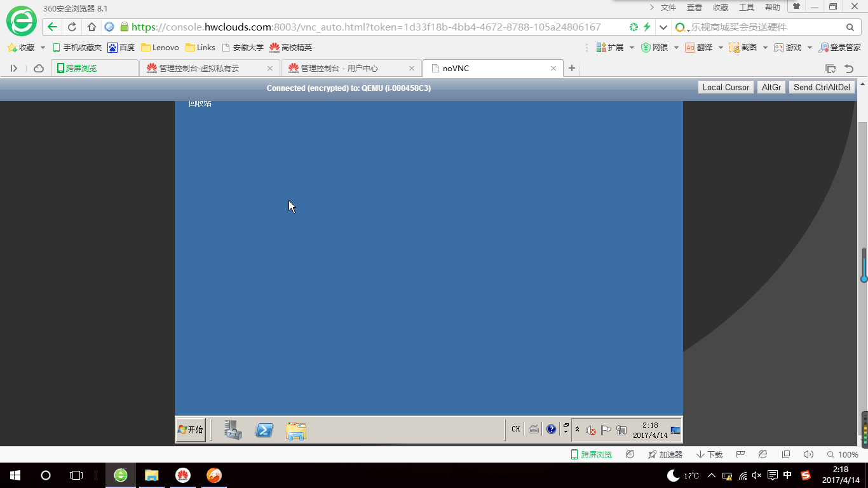868x488 pixels.
Task: Launch PowerShell from the VNC taskbar
Action: click(x=264, y=430)
